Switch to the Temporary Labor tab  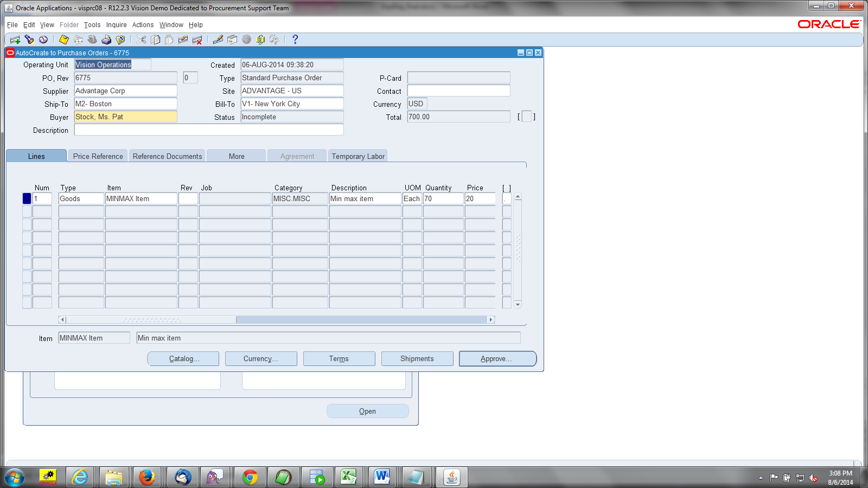(358, 156)
